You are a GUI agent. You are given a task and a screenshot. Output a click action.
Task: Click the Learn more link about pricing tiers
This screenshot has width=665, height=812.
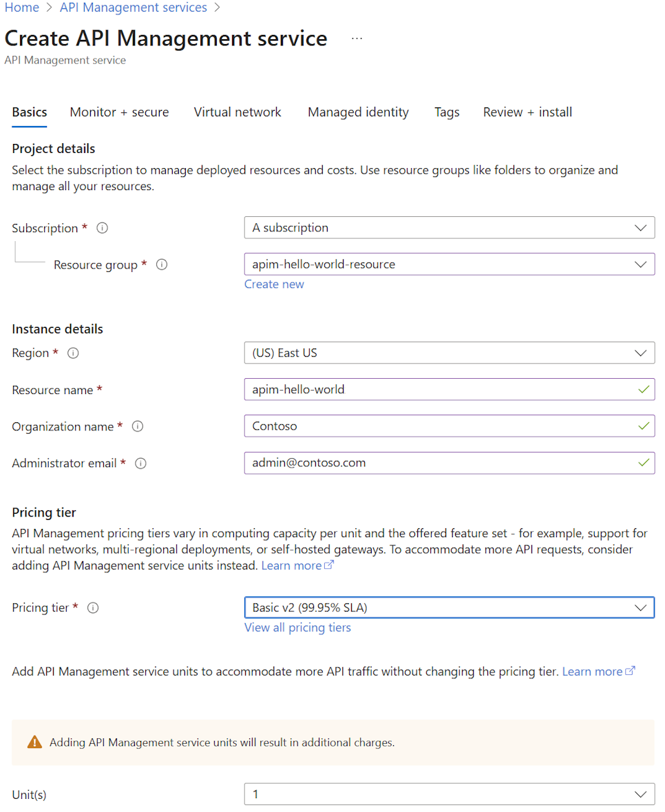293,565
